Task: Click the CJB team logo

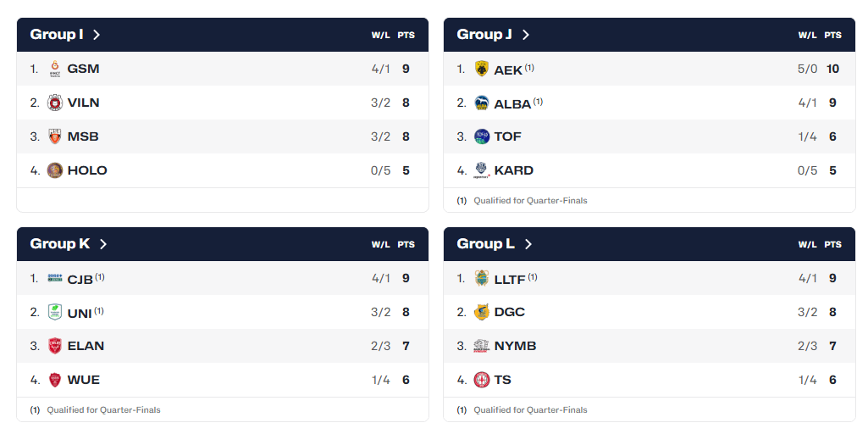Action: pyautogui.click(x=55, y=278)
